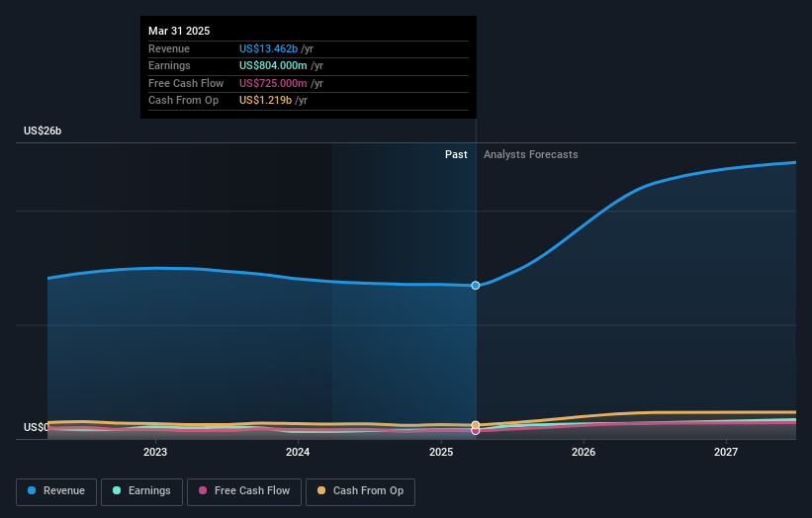Click the 2023 x-axis label
The width and height of the screenshot is (812, 518).
155,452
